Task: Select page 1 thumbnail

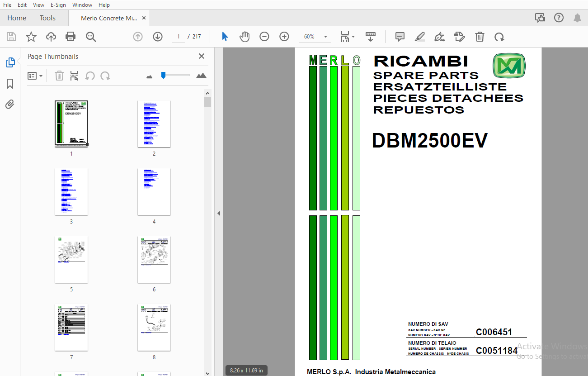Action: coord(71,124)
